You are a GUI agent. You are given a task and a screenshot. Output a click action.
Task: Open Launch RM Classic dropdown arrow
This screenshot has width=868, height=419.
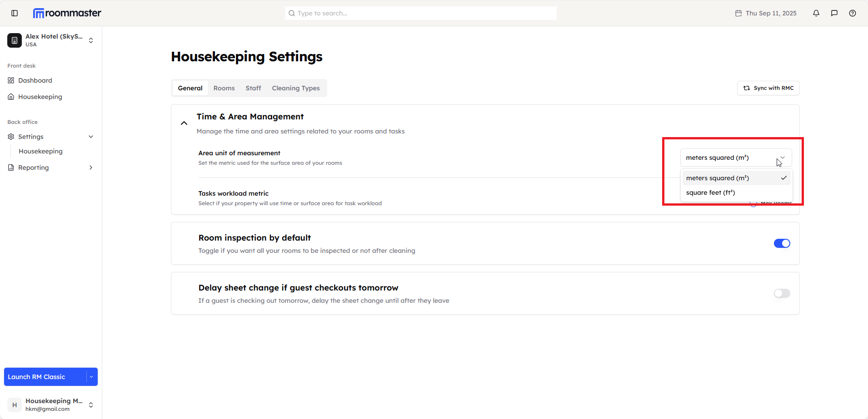pyautogui.click(x=91, y=377)
